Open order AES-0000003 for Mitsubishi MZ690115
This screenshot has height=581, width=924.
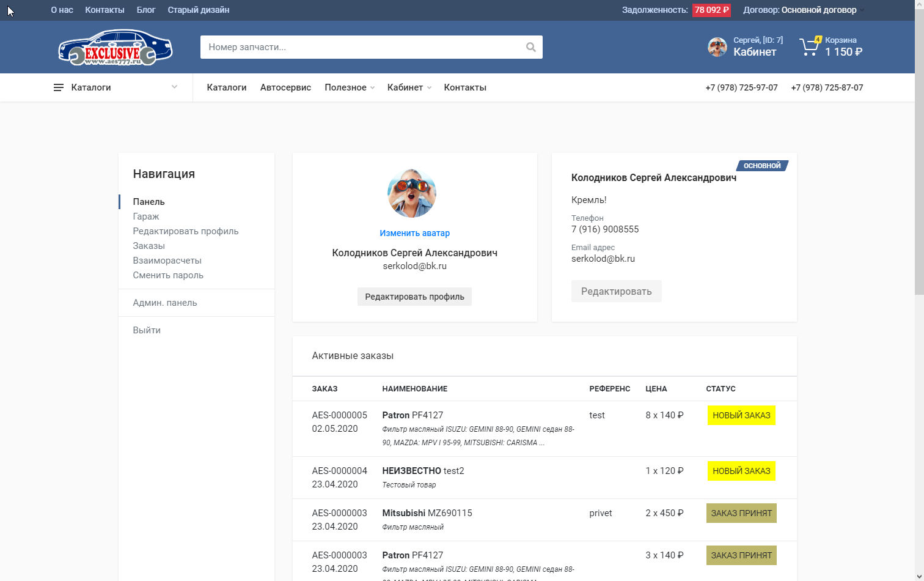(x=339, y=513)
